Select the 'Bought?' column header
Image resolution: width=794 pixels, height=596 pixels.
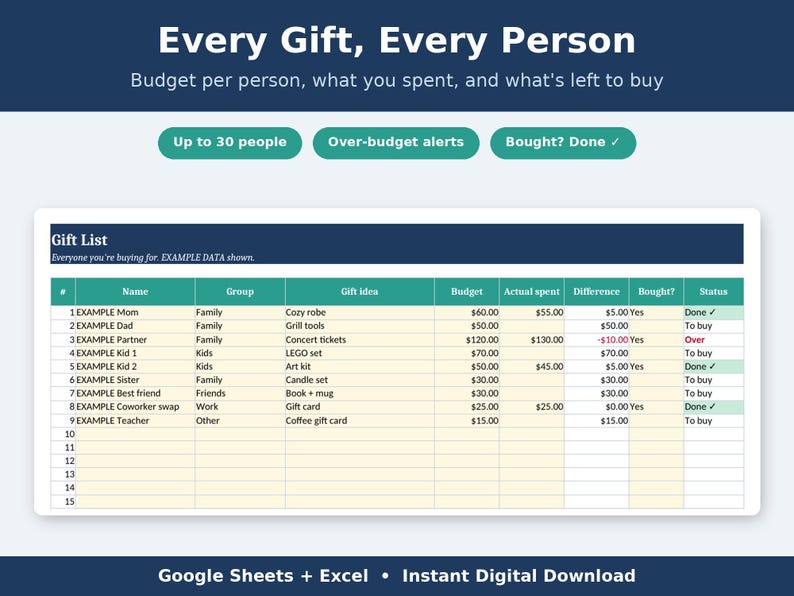coord(656,292)
